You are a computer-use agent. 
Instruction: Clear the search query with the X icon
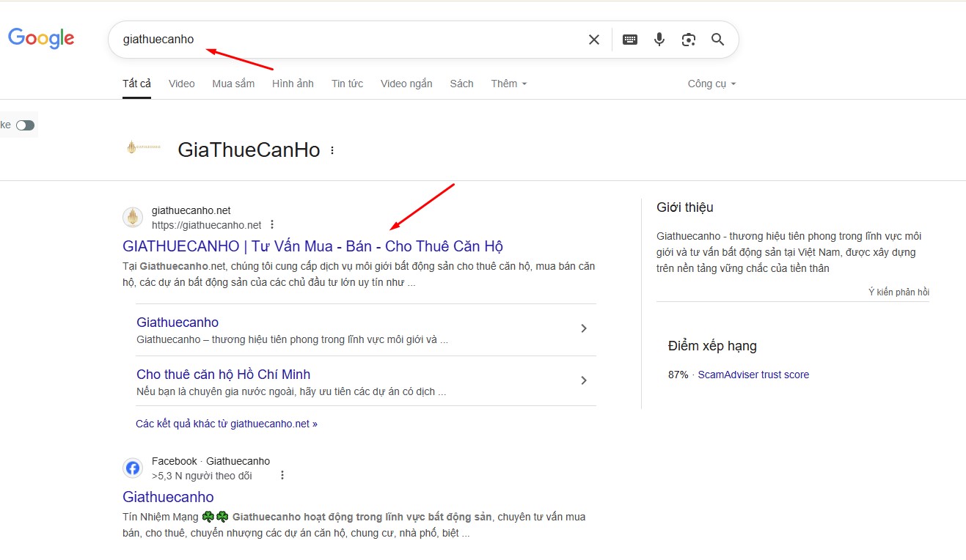pos(593,40)
